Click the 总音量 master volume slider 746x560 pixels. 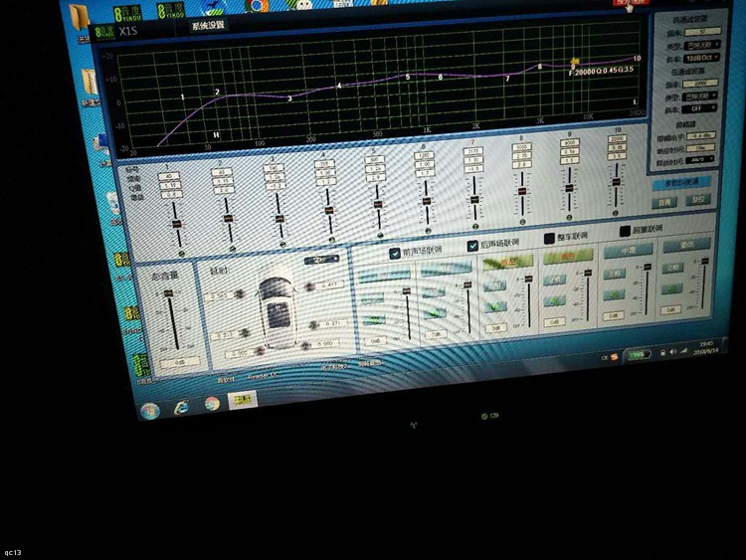pyautogui.click(x=172, y=318)
